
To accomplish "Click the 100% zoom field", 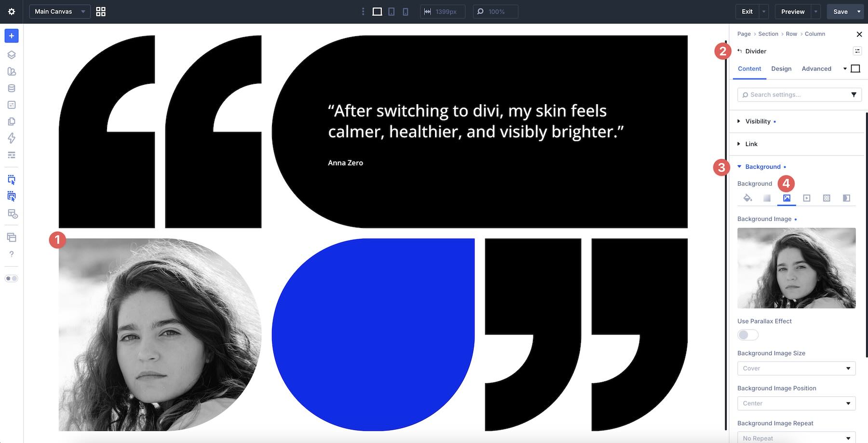I will pyautogui.click(x=496, y=12).
